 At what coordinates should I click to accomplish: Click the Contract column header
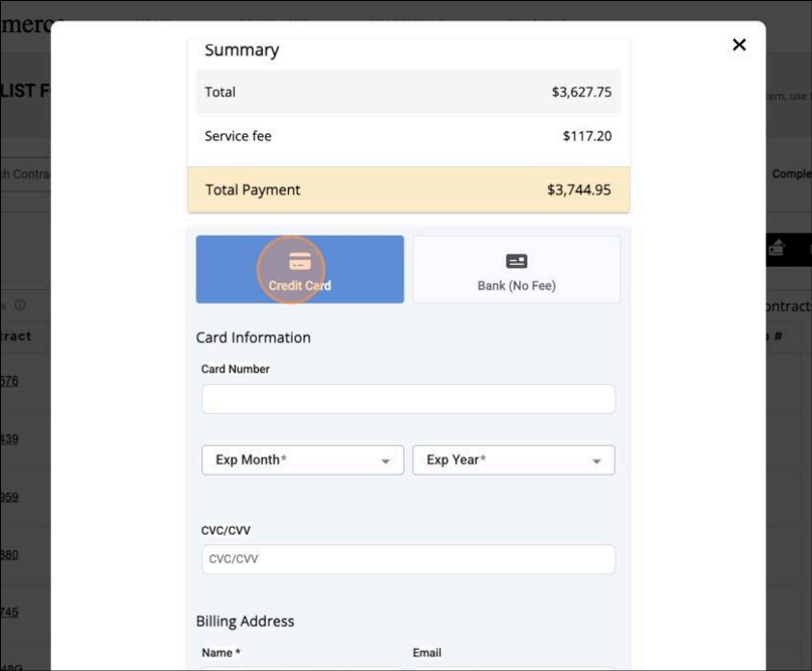pyautogui.click(x=16, y=336)
